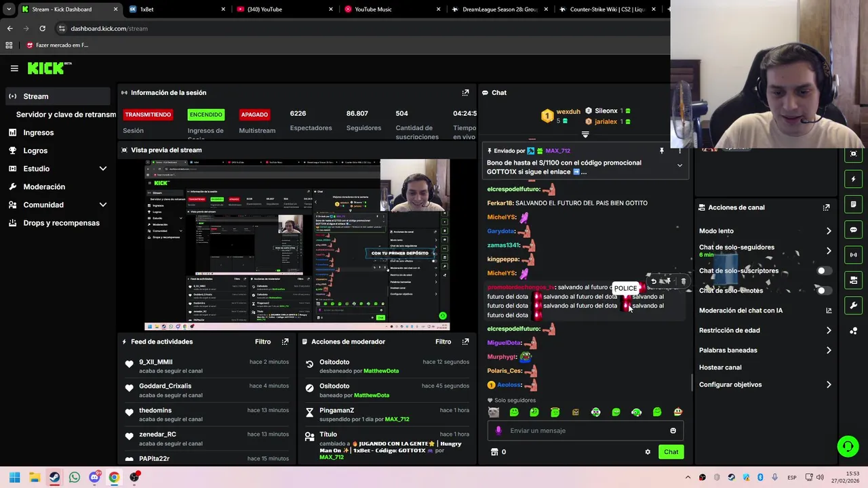The width and height of the screenshot is (868, 488).
Task: Click 9_XII_MMII in the activity feed
Action: point(156,362)
